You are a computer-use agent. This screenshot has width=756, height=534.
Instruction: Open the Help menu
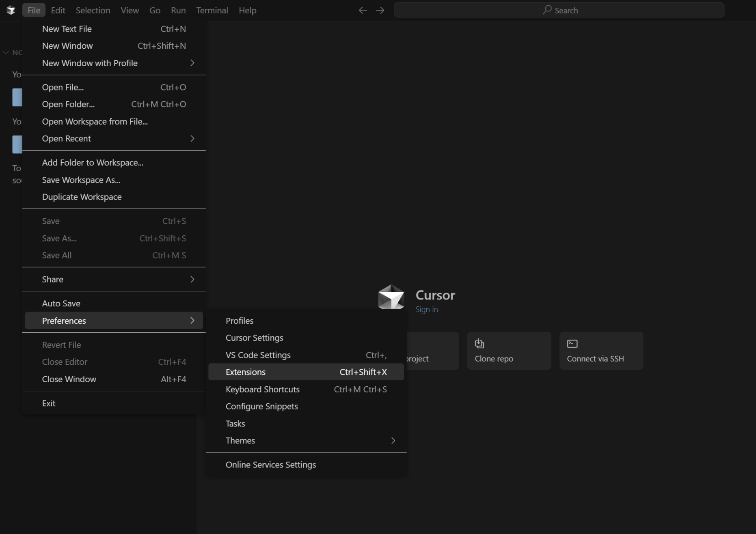(x=247, y=10)
